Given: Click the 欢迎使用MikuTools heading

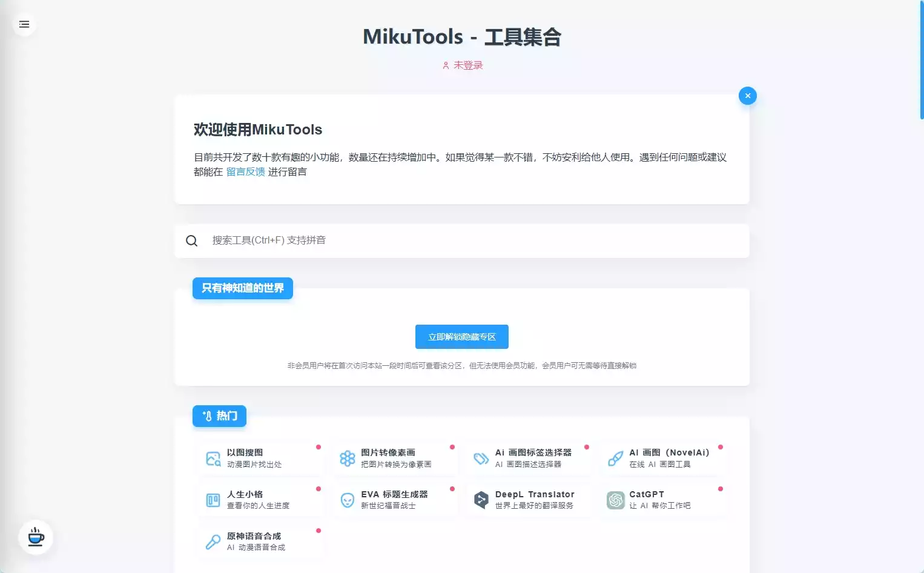Looking at the screenshot, I should coord(258,130).
